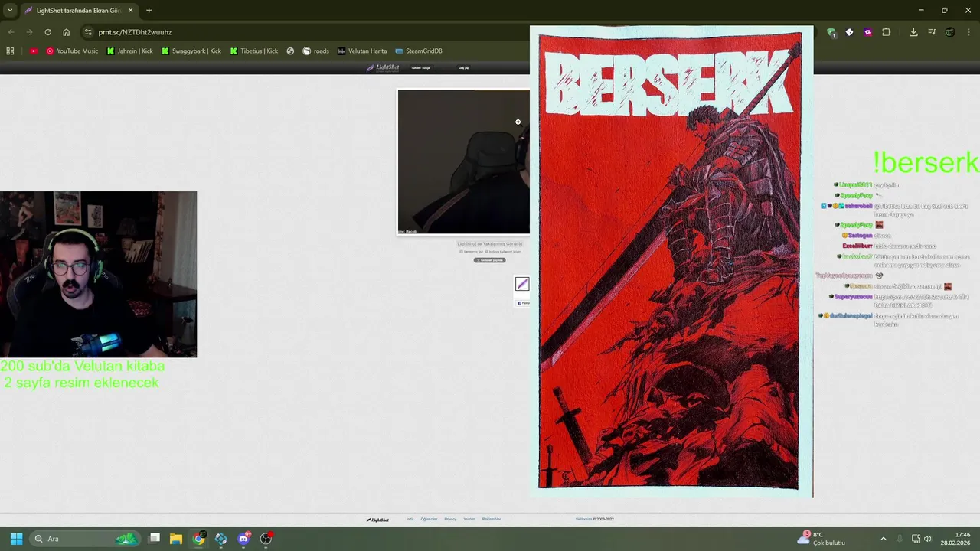
Task: Open the bookmarks apps grid icon
Action: (10, 51)
